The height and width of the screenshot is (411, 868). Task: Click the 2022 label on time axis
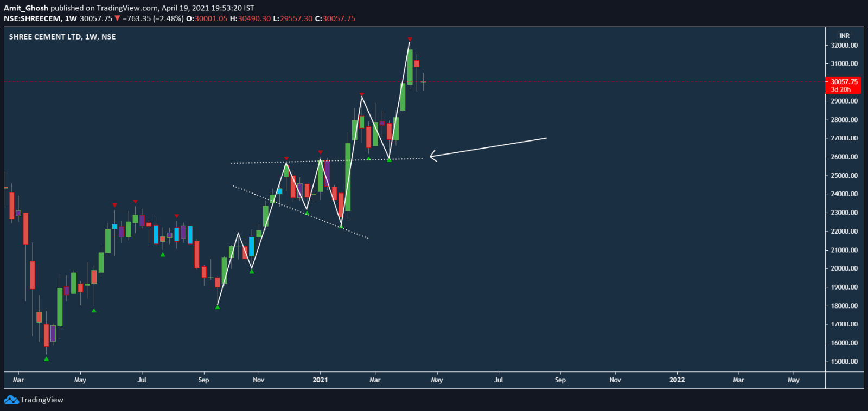pyautogui.click(x=677, y=380)
